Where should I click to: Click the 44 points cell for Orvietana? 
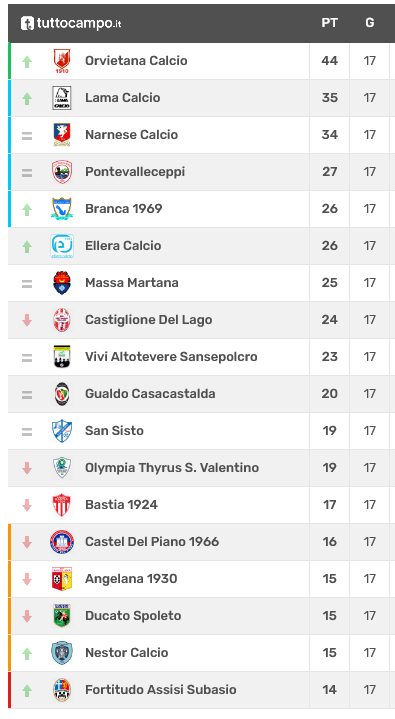tap(329, 61)
